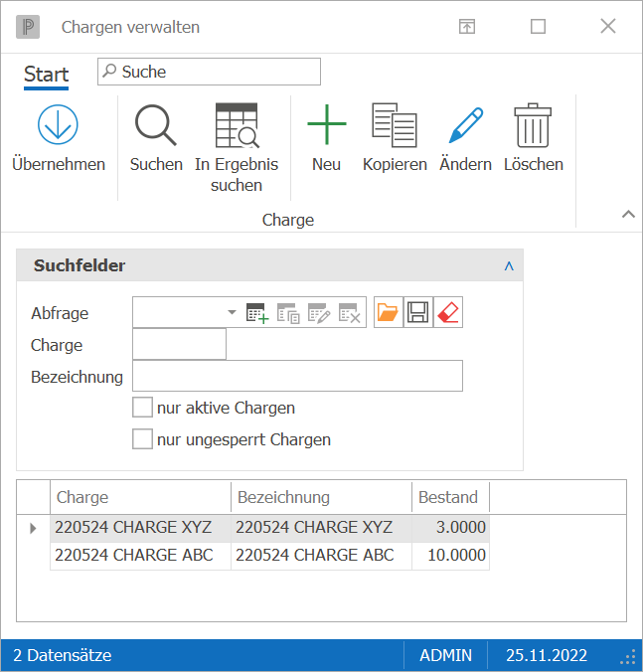Copy the selected charge with Kopieren
This screenshot has width=643, height=672.
point(395,124)
